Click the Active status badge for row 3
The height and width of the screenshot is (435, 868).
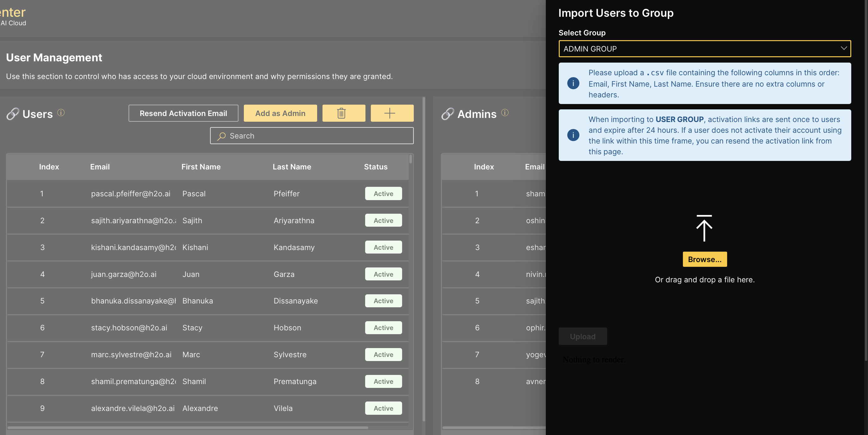click(383, 247)
